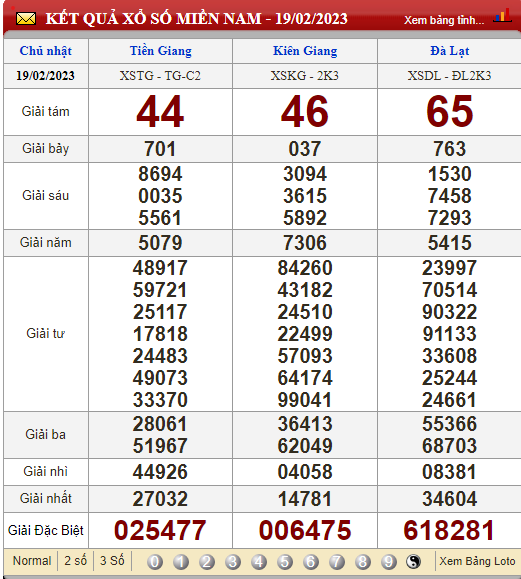Click Giải bảy number 037

tap(305, 149)
